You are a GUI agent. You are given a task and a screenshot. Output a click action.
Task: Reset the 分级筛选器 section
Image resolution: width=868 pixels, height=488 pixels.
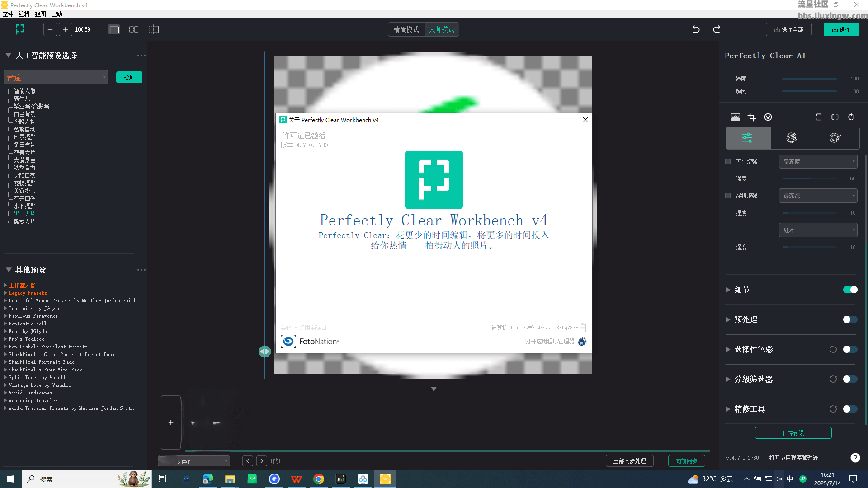click(x=833, y=379)
